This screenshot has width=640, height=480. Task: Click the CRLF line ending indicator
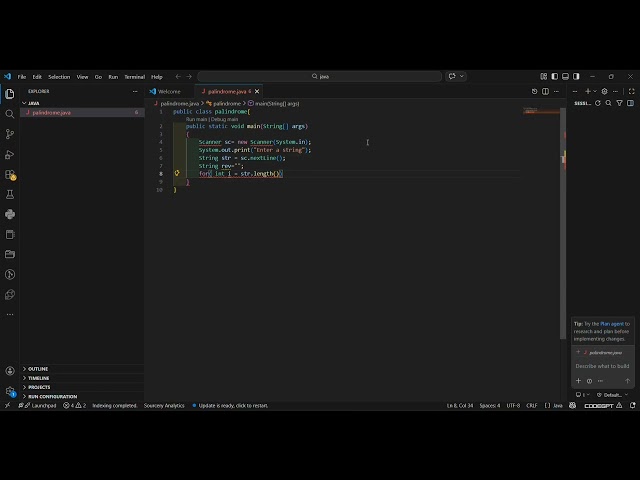point(532,405)
